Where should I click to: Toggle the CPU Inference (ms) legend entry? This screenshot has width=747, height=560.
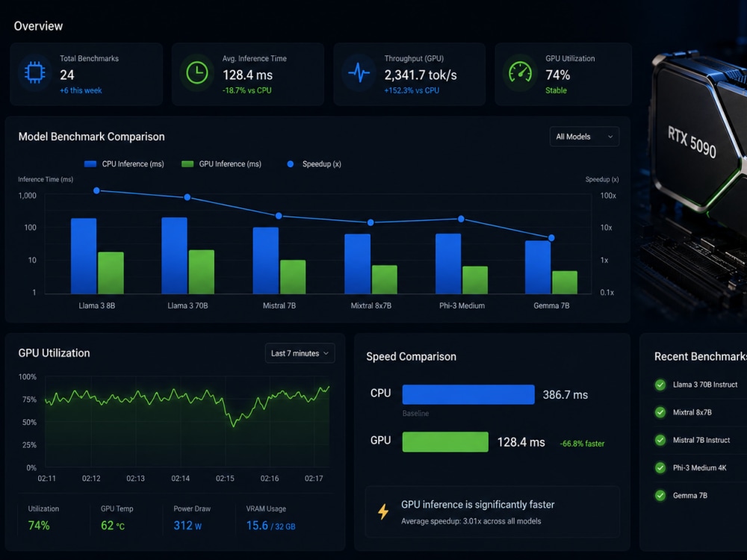[124, 164]
